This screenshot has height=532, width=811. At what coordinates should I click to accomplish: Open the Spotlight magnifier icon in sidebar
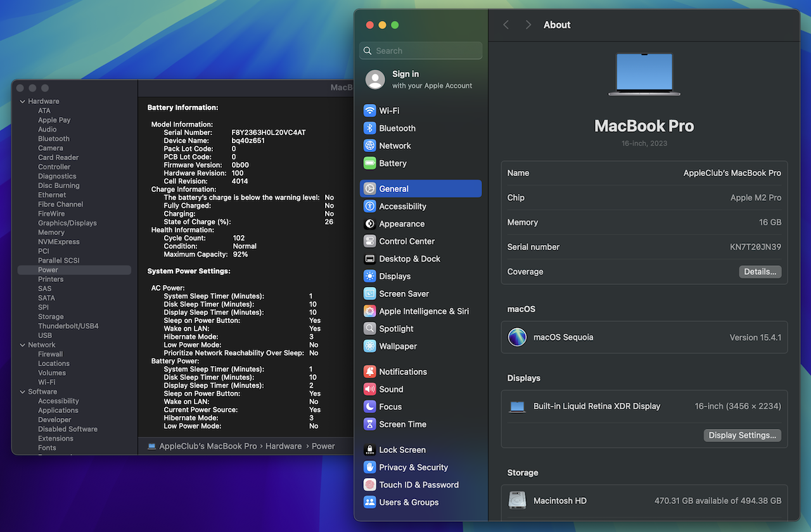point(370,329)
